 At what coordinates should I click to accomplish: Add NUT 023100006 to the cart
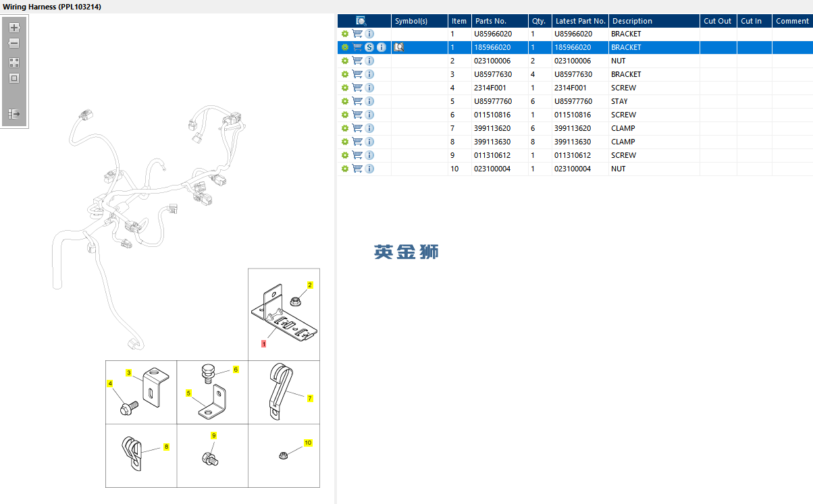[357, 61]
